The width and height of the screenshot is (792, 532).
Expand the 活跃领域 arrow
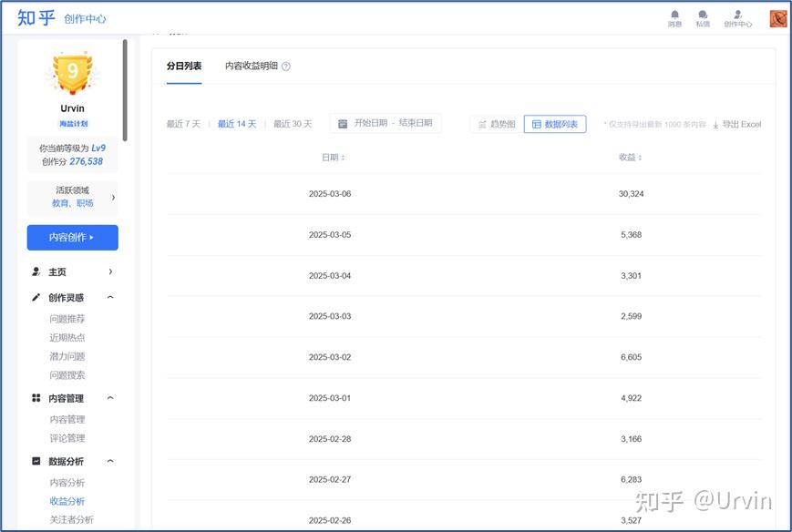pyautogui.click(x=113, y=198)
